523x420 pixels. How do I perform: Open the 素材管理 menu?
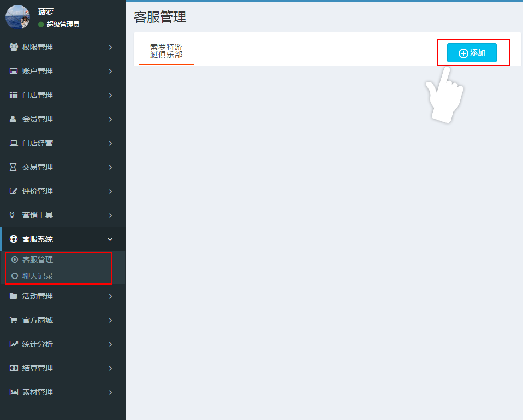point(63,392)
